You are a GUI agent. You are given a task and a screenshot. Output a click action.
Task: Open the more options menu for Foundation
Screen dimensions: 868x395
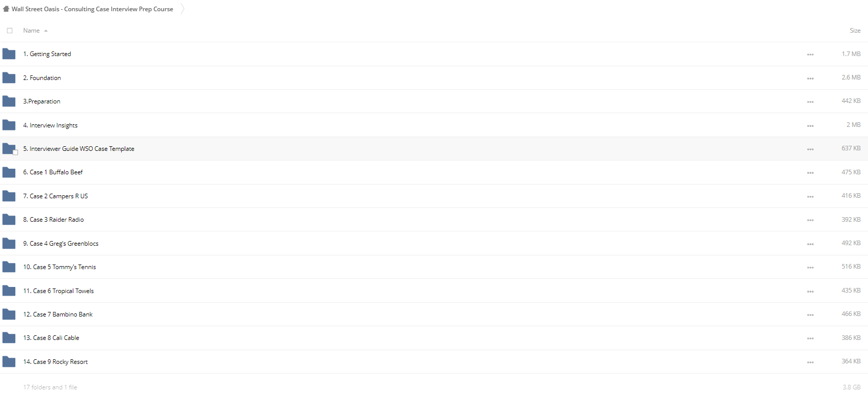(810, 78)
